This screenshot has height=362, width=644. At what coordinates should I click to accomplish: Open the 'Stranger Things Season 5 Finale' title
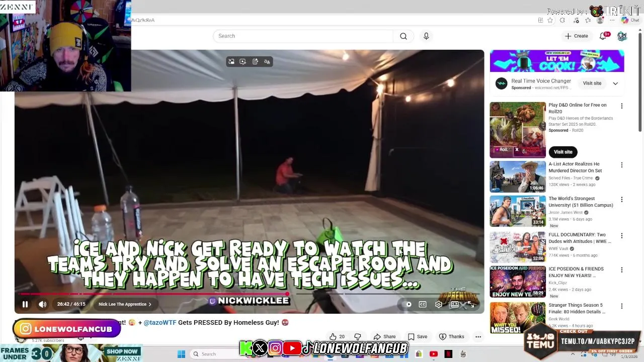(577, 308)
